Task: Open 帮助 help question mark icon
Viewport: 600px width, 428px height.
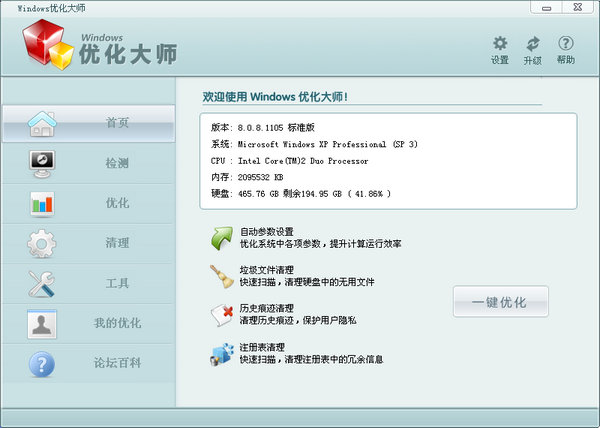Action: [566, 43]
